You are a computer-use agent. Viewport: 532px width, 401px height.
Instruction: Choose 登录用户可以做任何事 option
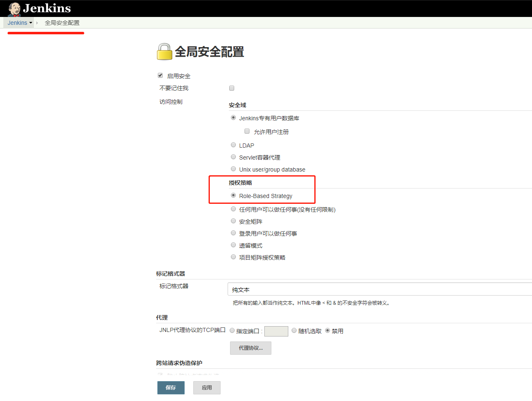(233, 233)
